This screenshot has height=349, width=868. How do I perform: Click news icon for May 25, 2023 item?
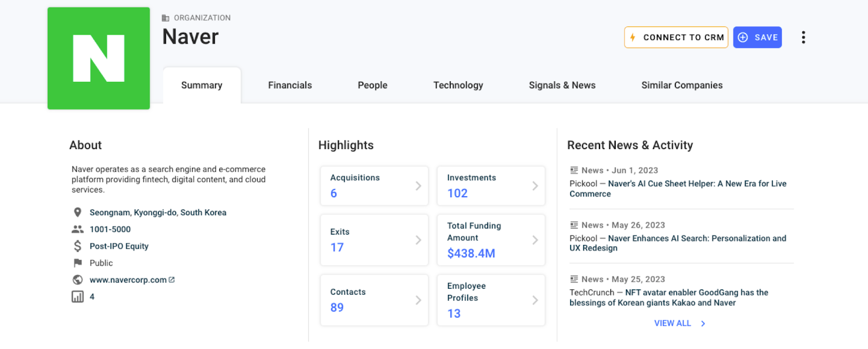click(x=574, y=279)
